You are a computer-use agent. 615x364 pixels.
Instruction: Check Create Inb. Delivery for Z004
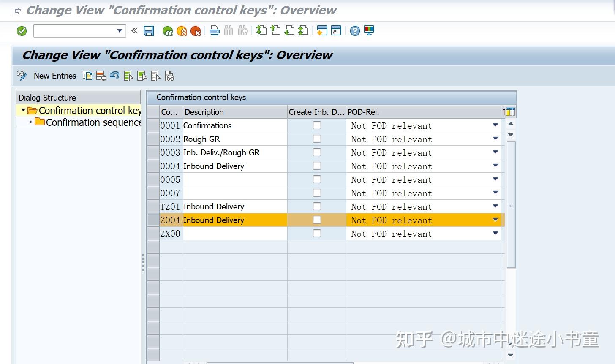pyautogui.click(x=317, y=220)
